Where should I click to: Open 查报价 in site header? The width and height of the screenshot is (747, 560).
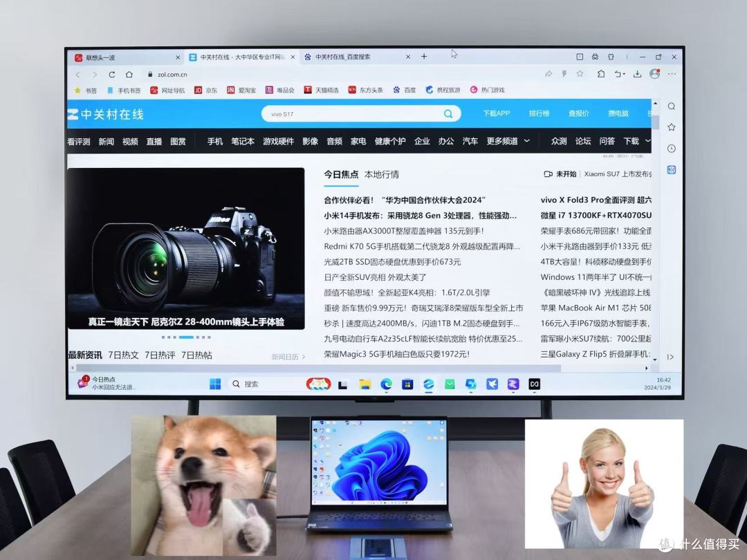click(579, 113)
